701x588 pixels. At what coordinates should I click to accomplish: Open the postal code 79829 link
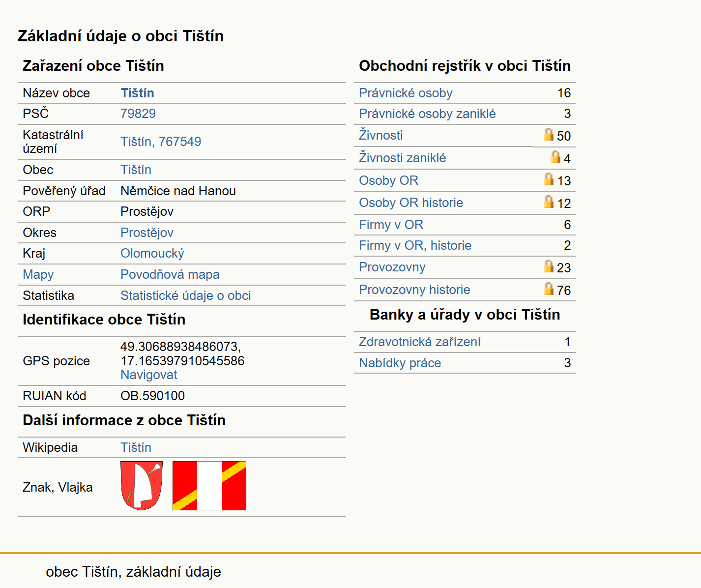(x=138, y=114)
